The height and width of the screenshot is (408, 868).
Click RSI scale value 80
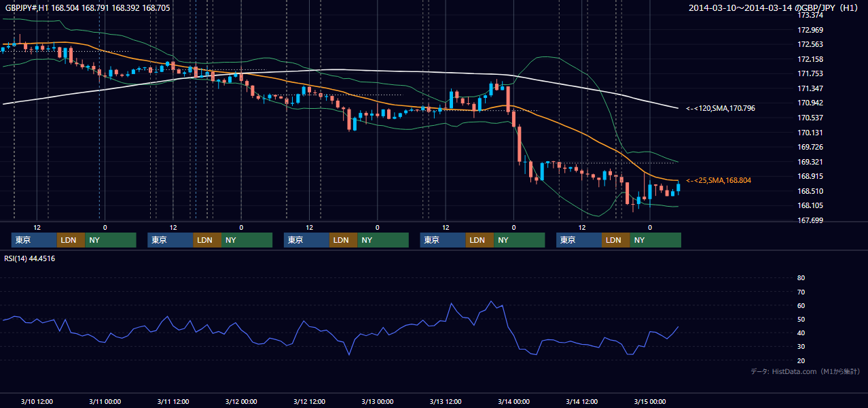(x=801, y=278)
